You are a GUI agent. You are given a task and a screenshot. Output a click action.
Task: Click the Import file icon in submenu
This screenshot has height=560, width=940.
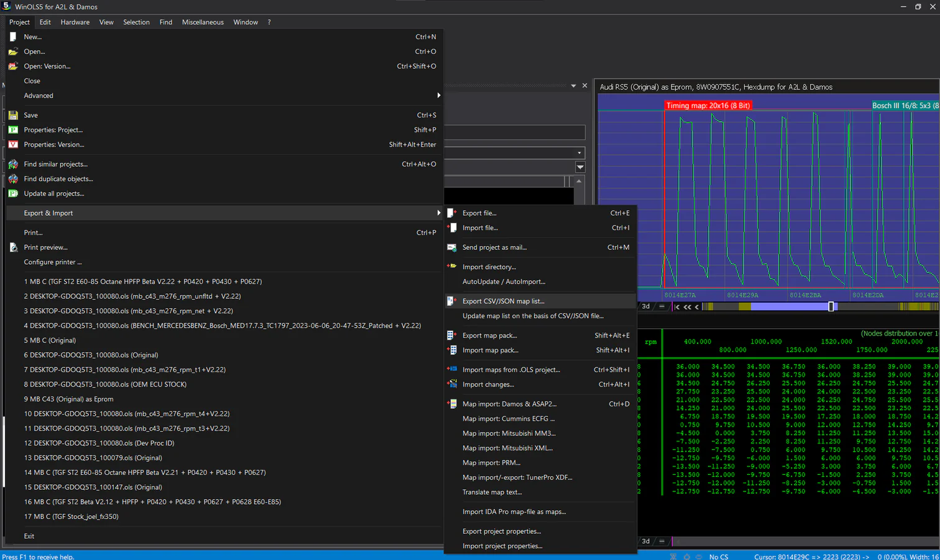452,227
